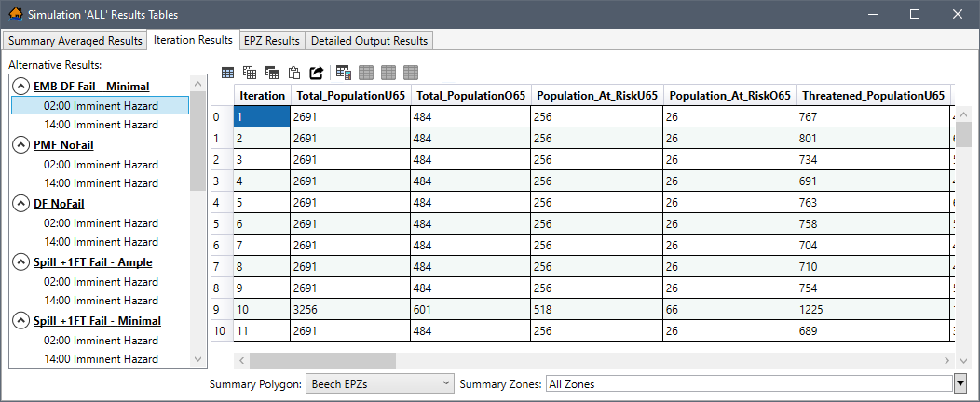The image size is (980, 402).
Task: Click the Iteration column header
Action: 262,96
